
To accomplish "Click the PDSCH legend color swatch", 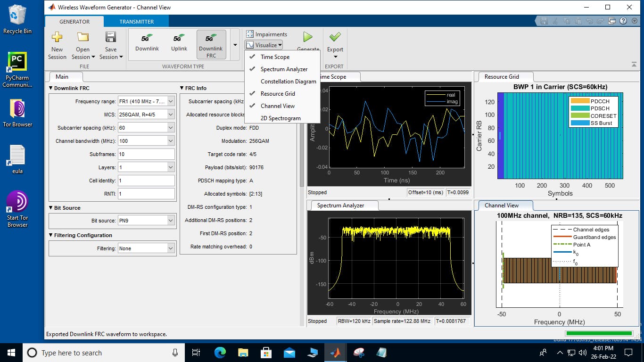I will point(579,108).
